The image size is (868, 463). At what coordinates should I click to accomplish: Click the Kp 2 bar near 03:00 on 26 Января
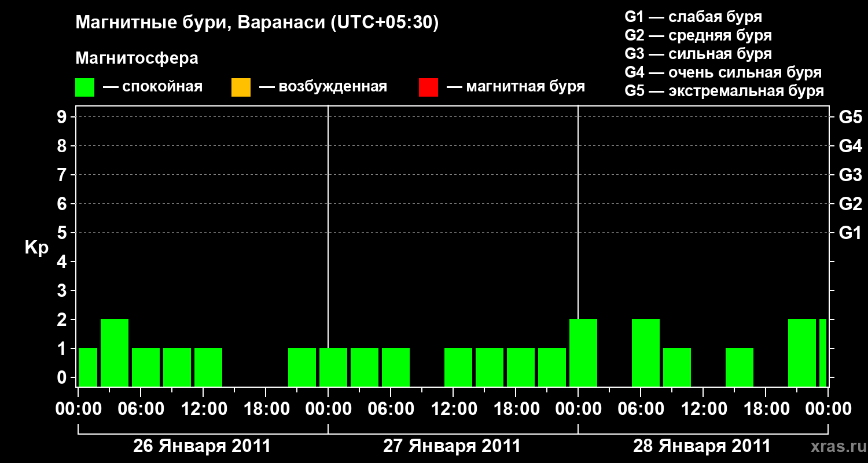point(115,352)
